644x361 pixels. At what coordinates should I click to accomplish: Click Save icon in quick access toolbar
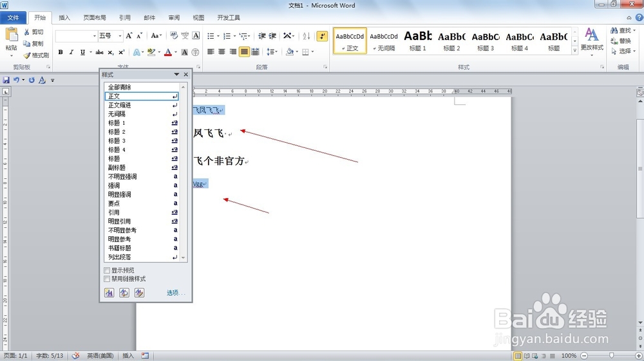6,80
